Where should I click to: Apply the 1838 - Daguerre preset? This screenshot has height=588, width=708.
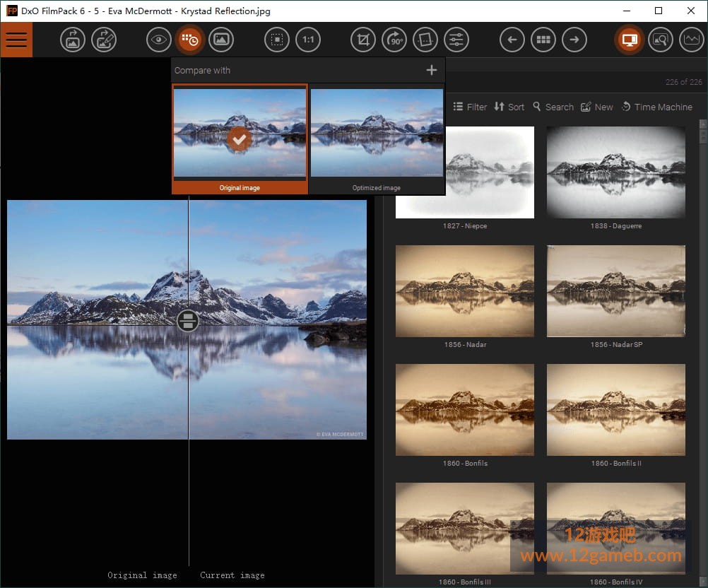(616, 178)
